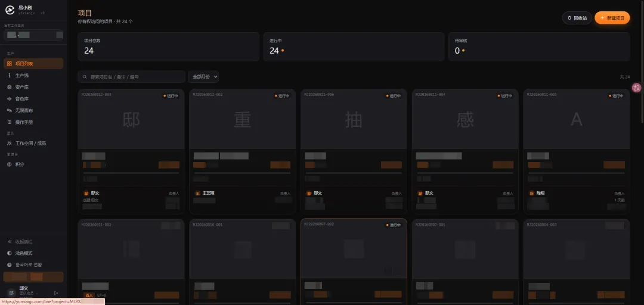Image resolution: width=644 pixels, height=305 pixels.
Task: Open 操作手册 in the sidebar
Action: point(33,122)
